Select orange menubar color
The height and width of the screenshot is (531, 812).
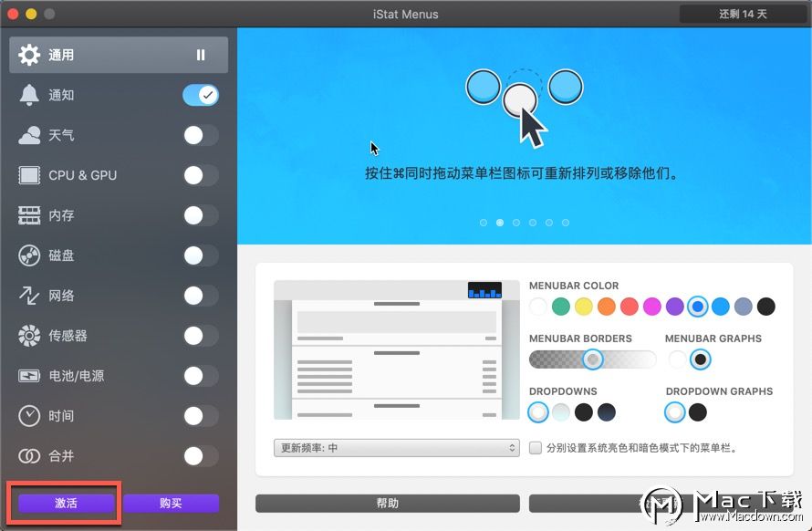(x=607, y=307)
